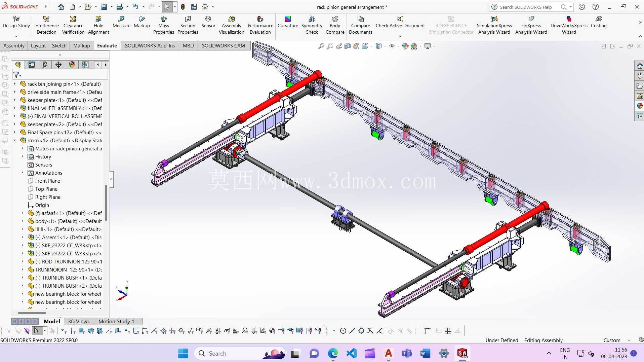This screenshot has width=644, height=362.
Task: Click the feature tree vertical scrollbar
Action: click(106, 203)
